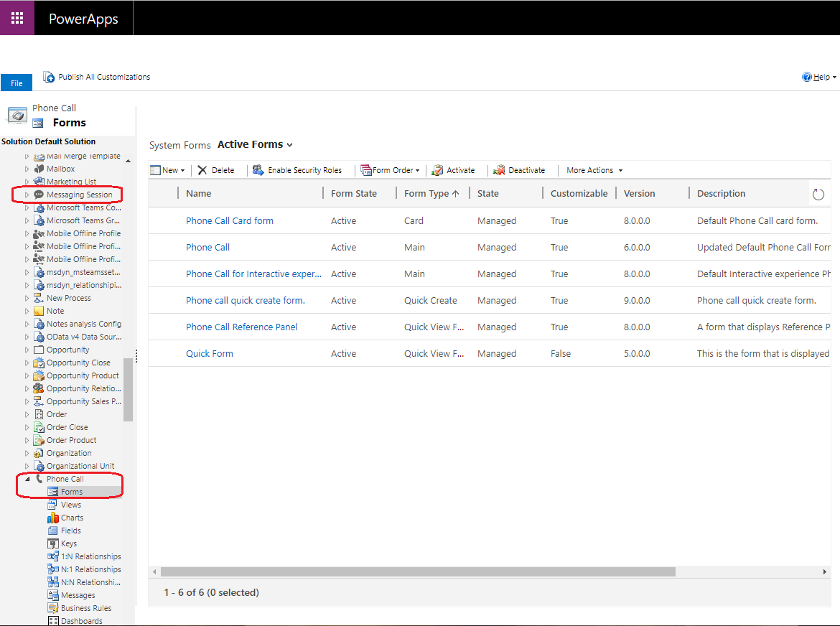This screenshot has height=626, width=840.
Task: Click the Delete X icon
Action: point(202,170)
